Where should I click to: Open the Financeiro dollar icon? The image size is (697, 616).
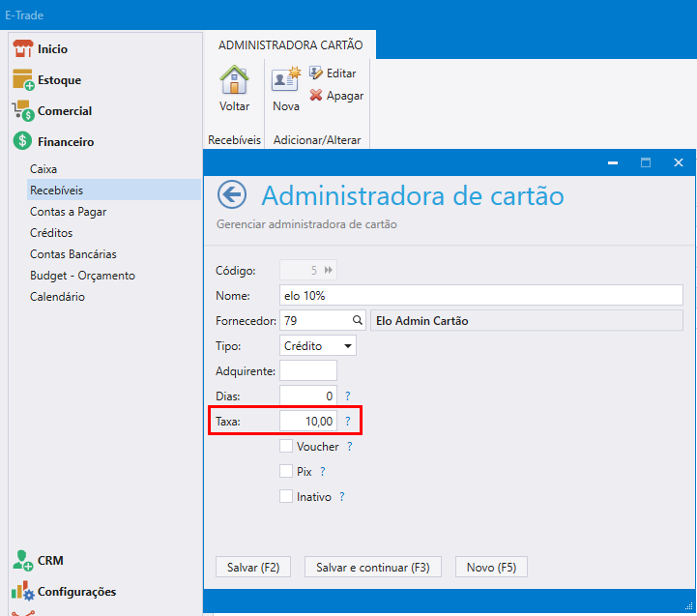pyautogui.click(x=22, y=141)
